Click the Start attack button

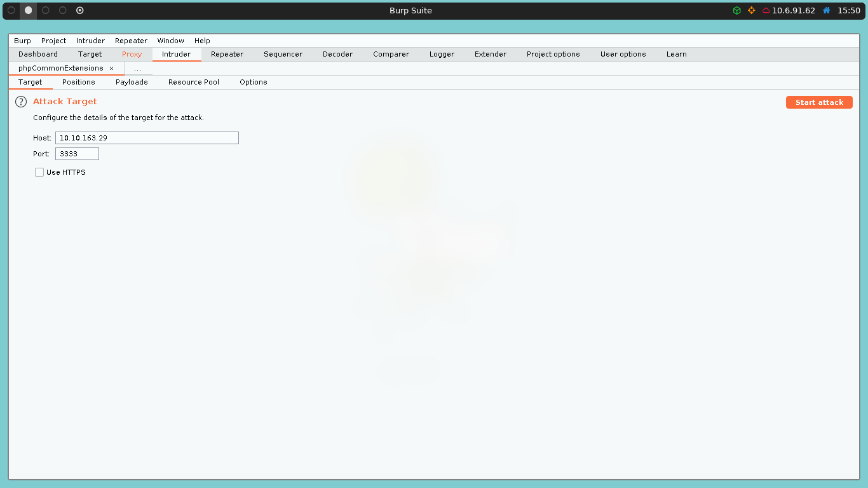click(819, 102)
